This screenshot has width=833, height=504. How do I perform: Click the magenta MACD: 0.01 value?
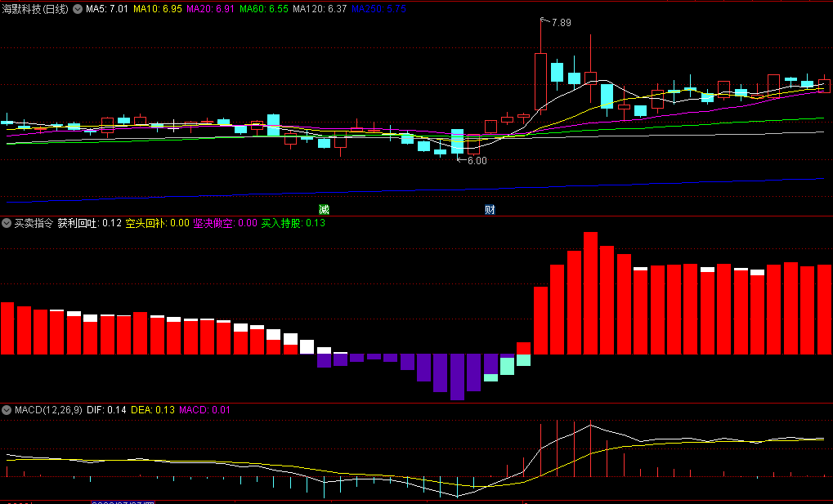204,410
